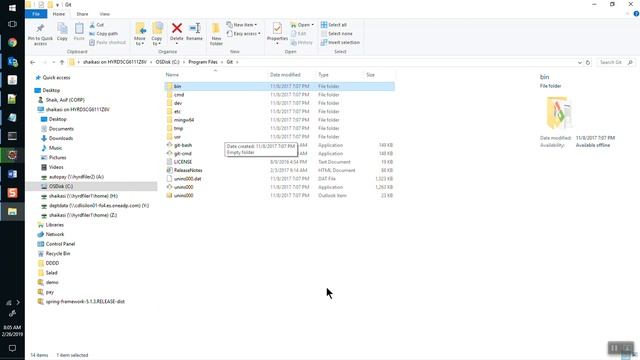
Task: Click Program Files in the address path
Action: pyautogui.click(x=203, y=62)
